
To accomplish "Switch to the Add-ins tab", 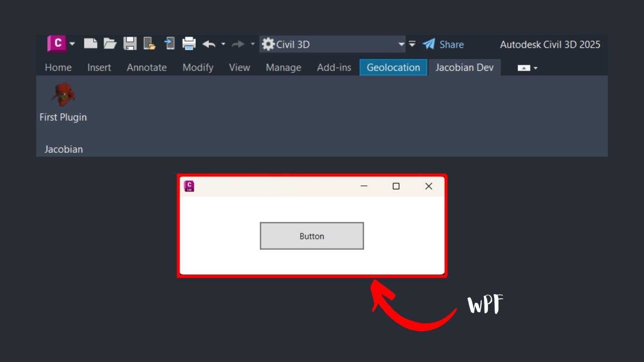I will [x=334, y=67].
